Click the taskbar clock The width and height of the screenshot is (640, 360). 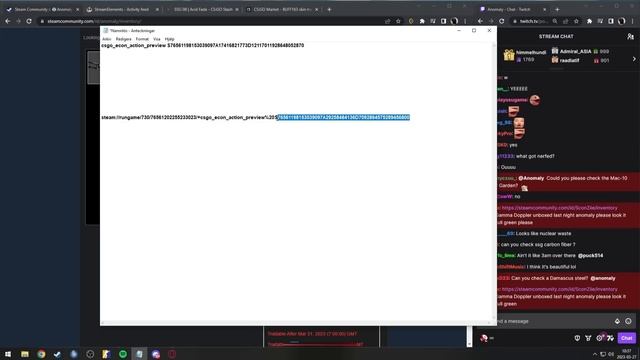click(627, 354)
